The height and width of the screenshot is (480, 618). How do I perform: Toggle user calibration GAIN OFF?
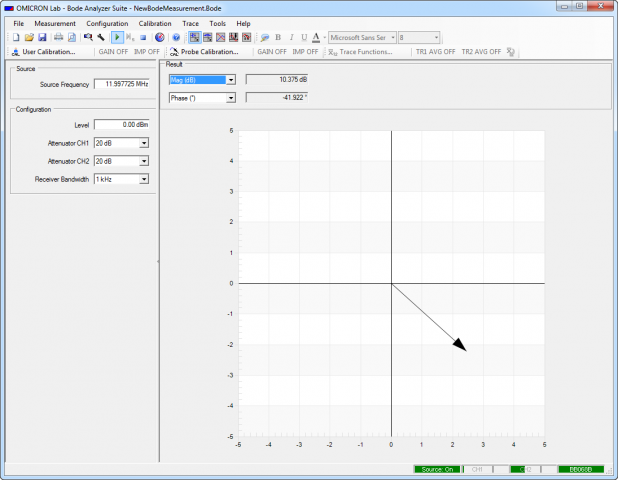tap(113, 52)
